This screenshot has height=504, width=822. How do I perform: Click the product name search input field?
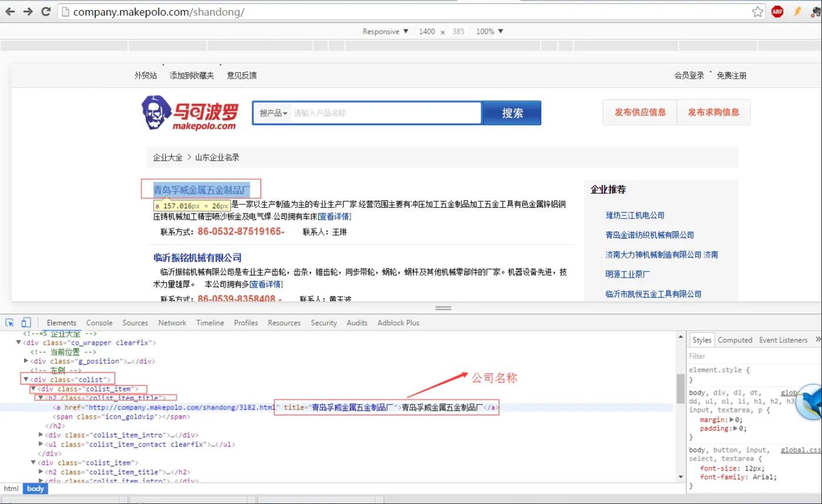click(x=386, y=113)
